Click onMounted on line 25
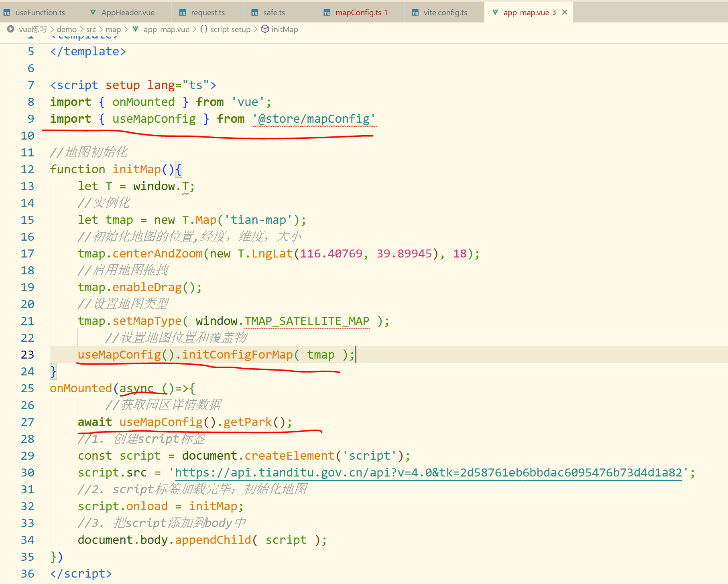Viewport: 728px width, 584px height. point(81,388)
